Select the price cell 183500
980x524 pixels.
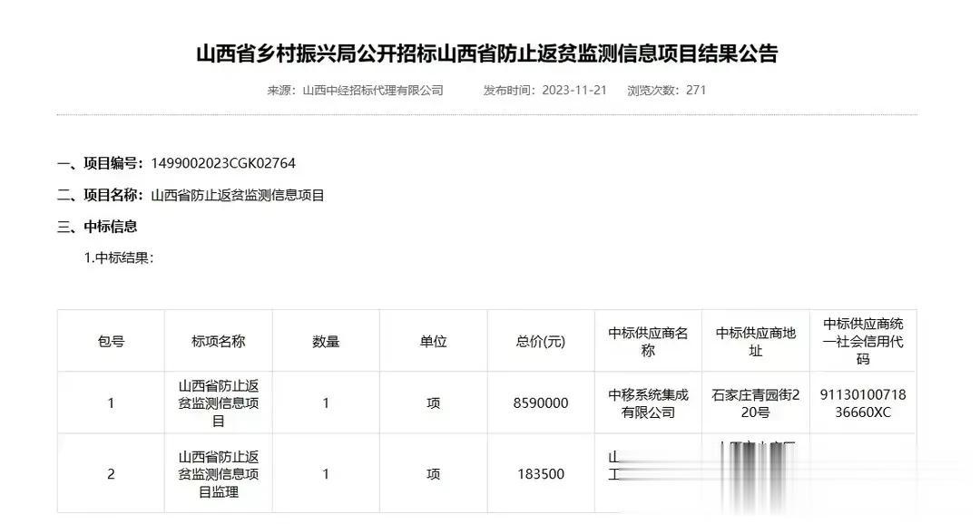point(541,473)
